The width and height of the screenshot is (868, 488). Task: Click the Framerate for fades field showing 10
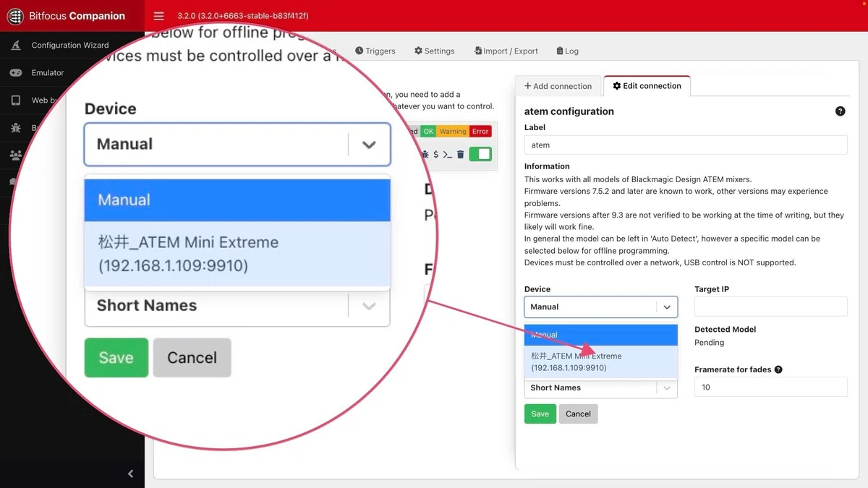click(770, 387)
